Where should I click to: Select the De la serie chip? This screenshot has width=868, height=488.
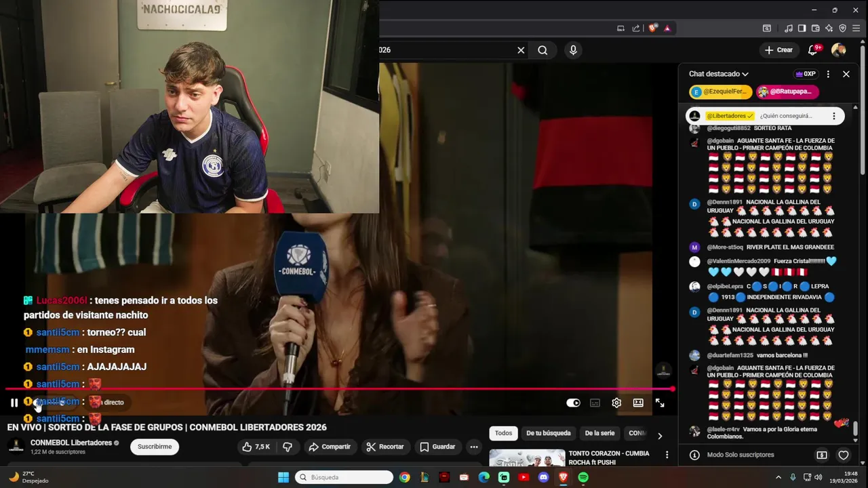coord(599,433)
